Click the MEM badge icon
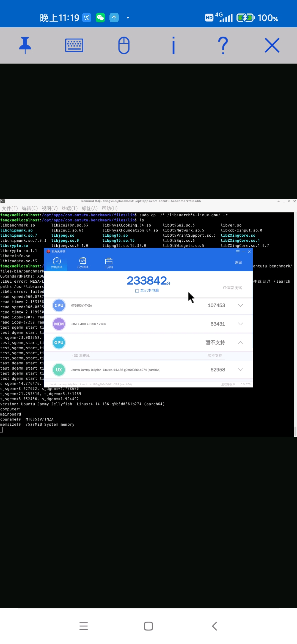 [59, 324]
